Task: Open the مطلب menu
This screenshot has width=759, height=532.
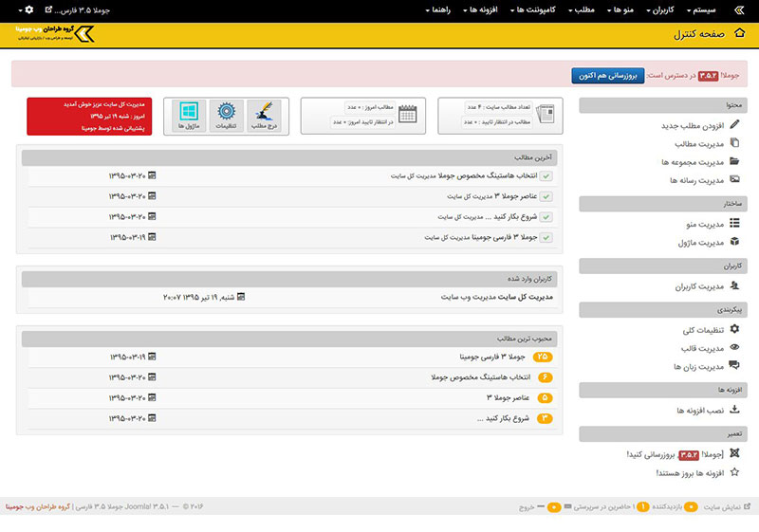Action: [x=581, y=9]
